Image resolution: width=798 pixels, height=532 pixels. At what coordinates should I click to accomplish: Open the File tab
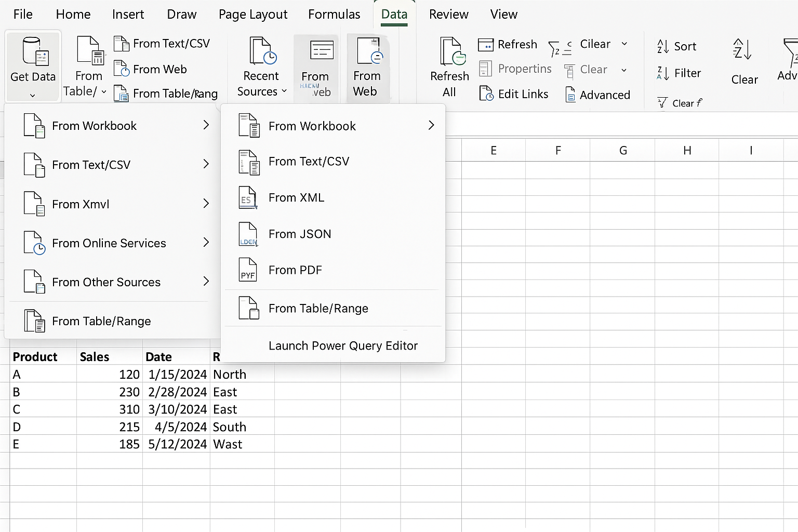pos(23,15)
